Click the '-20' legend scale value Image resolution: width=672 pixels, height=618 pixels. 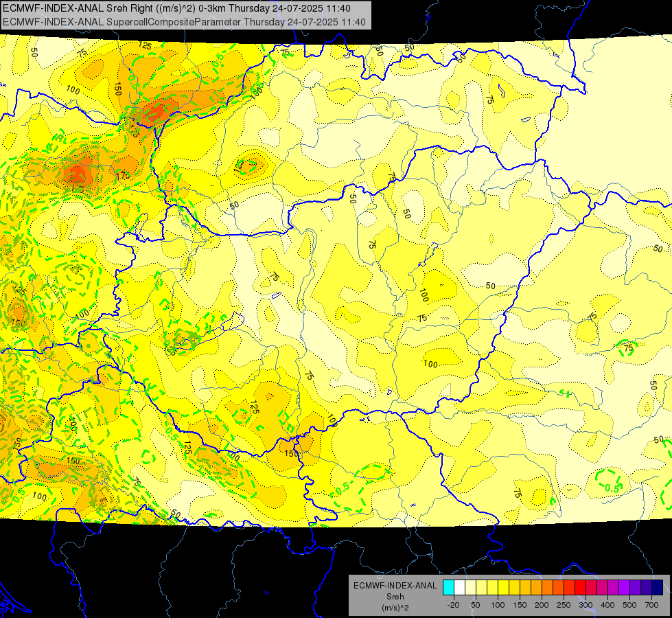pos(454,605)
